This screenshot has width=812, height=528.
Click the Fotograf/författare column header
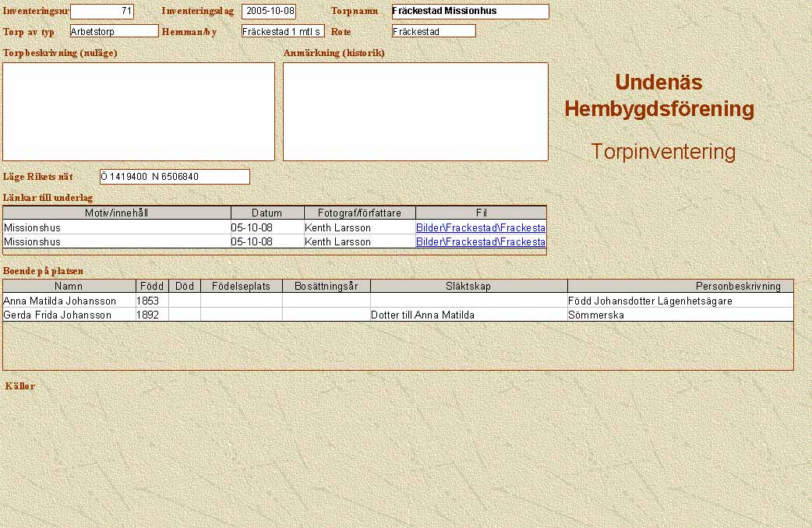[x=359, y=213]
